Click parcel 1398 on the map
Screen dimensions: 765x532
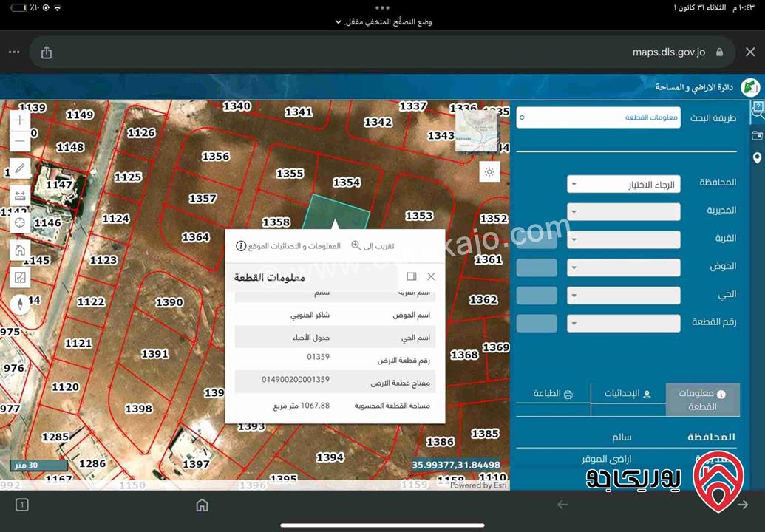(x=138, y=409)
